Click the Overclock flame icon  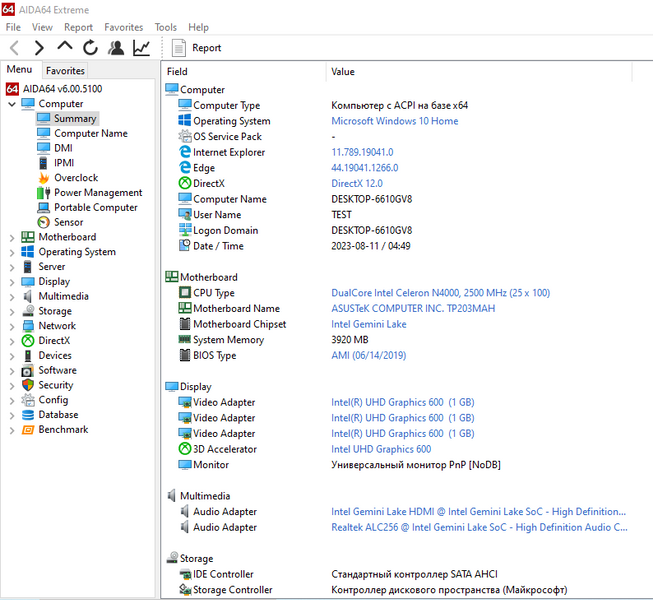[x=43, y=178]
